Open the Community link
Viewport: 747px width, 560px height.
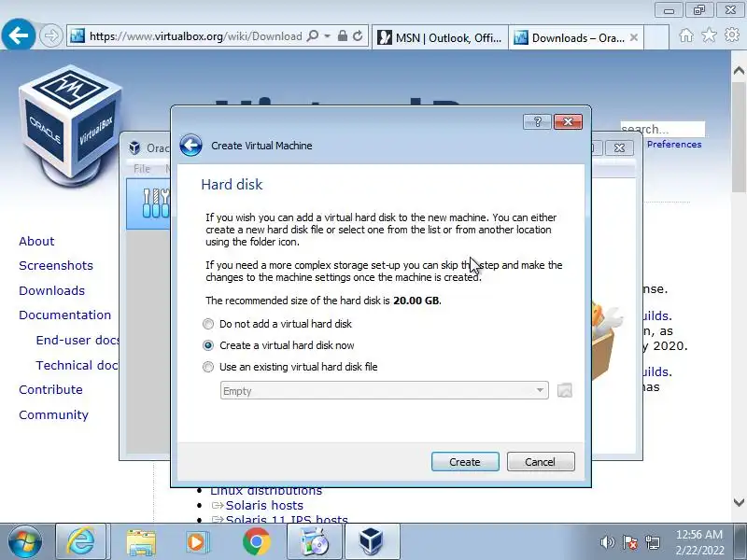point(53,414)
